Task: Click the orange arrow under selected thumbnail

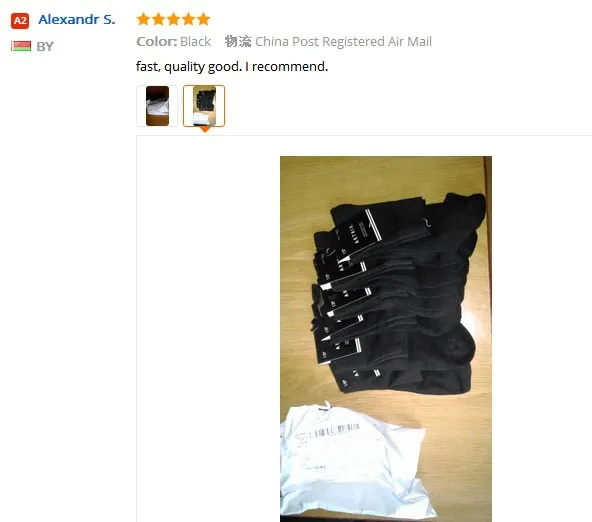Action: pos(204,129)
